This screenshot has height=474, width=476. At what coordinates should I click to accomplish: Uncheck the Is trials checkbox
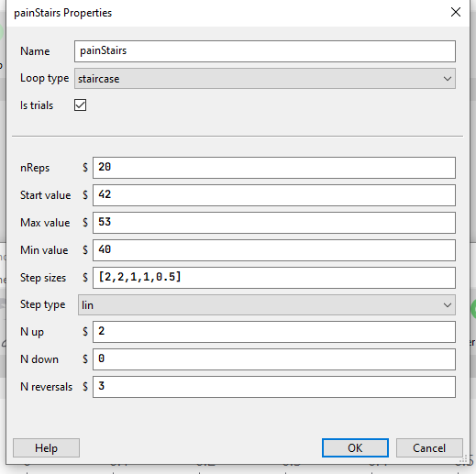coord(80,105)
